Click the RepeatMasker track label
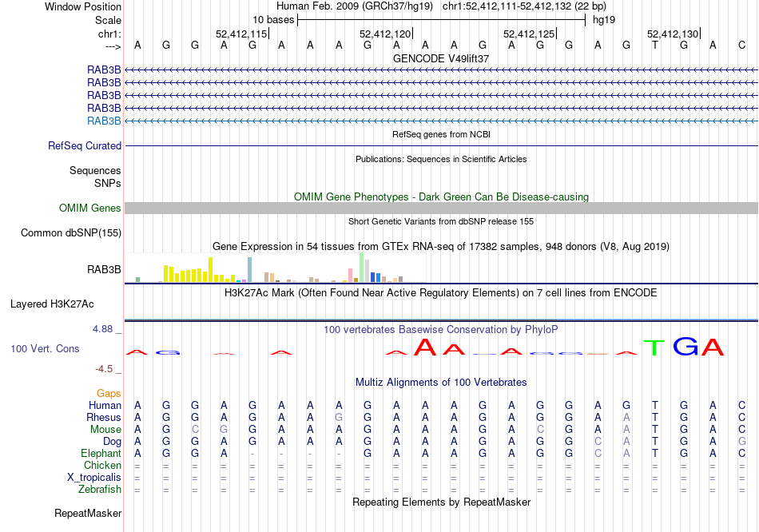Image resolution: width=759 pixels, height=532 pixels. [88, 513]
